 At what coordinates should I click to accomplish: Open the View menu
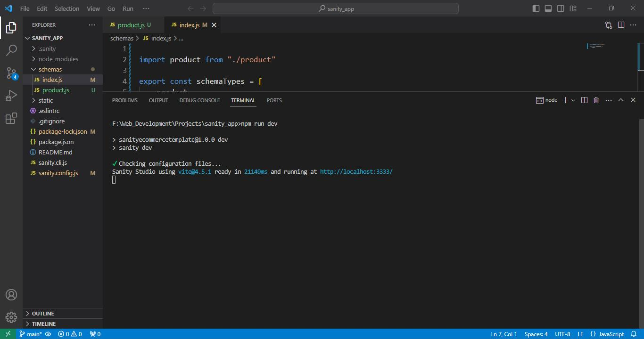click(93, 8)
